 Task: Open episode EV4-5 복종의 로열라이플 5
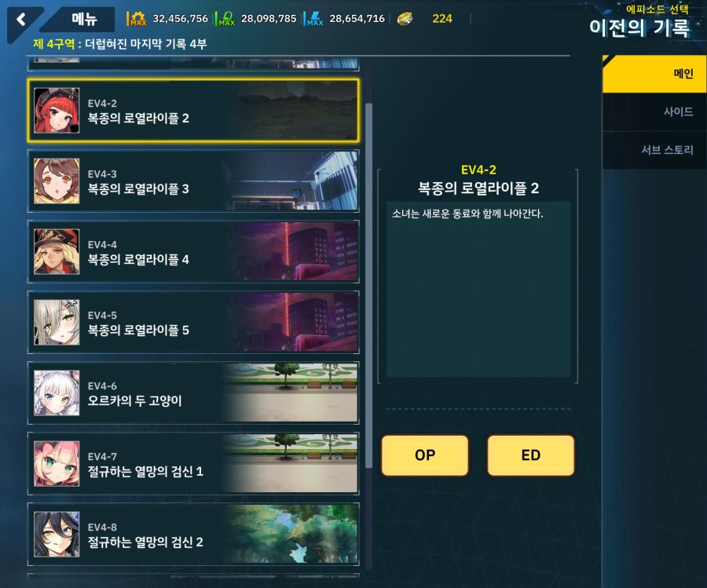pos(193,323)
